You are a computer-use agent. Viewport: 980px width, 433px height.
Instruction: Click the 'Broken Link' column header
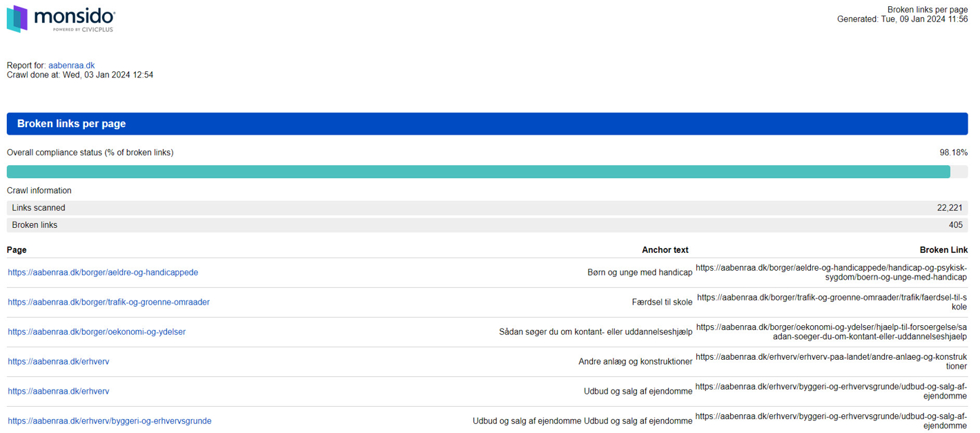tap(943, 250)
